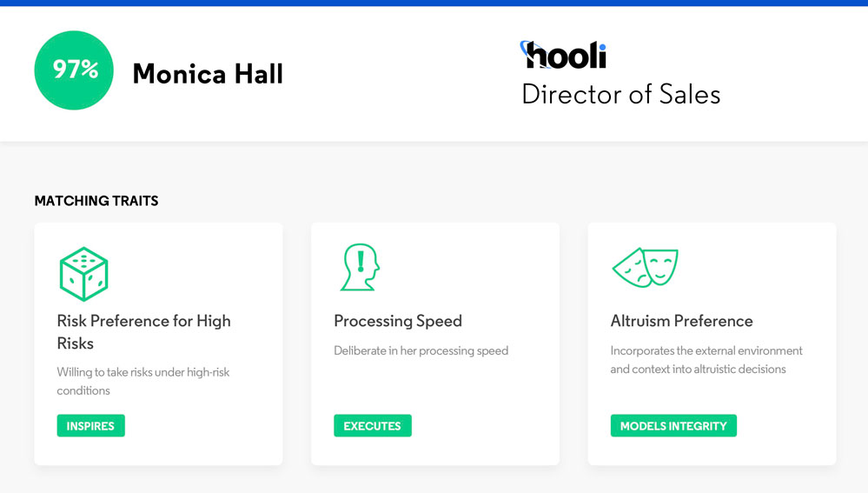Click the MATCHING TRAITS section heading
Viewport: 868px width, 493px height.
pyautogui.click(x=96, y=201)
